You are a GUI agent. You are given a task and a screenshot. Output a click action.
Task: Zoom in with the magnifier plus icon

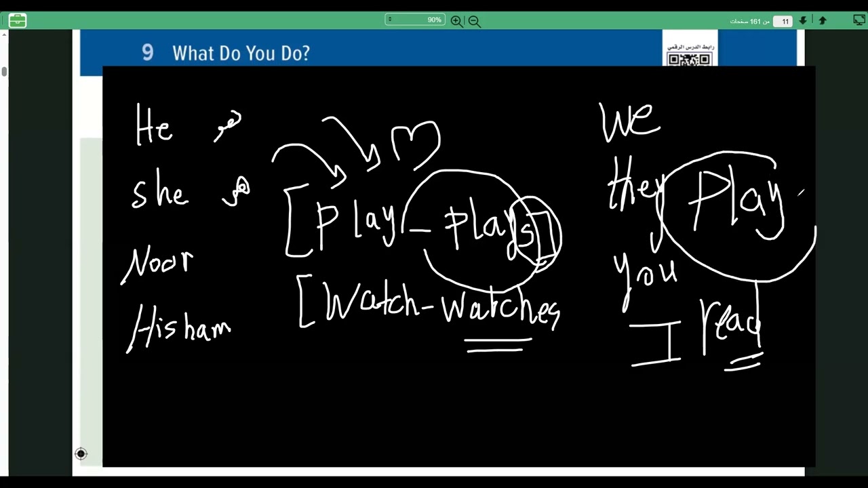[x=457, y=21]
